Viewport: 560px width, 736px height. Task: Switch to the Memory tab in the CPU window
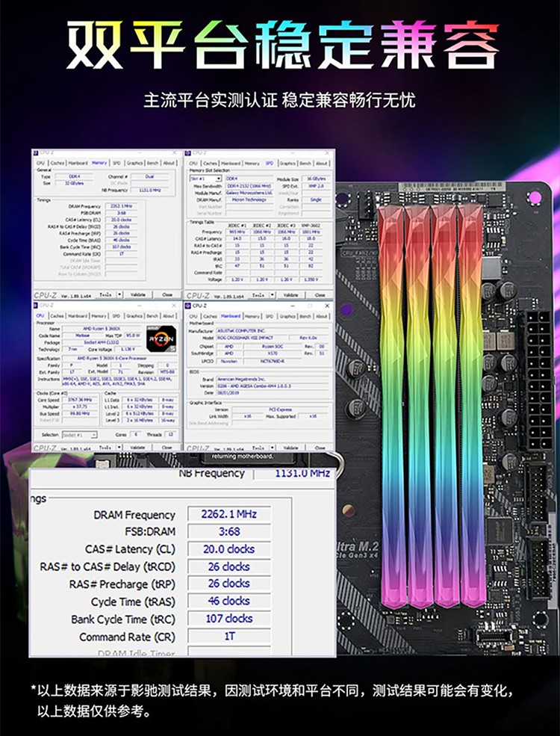pyautogui.click(x=99, y=316)
